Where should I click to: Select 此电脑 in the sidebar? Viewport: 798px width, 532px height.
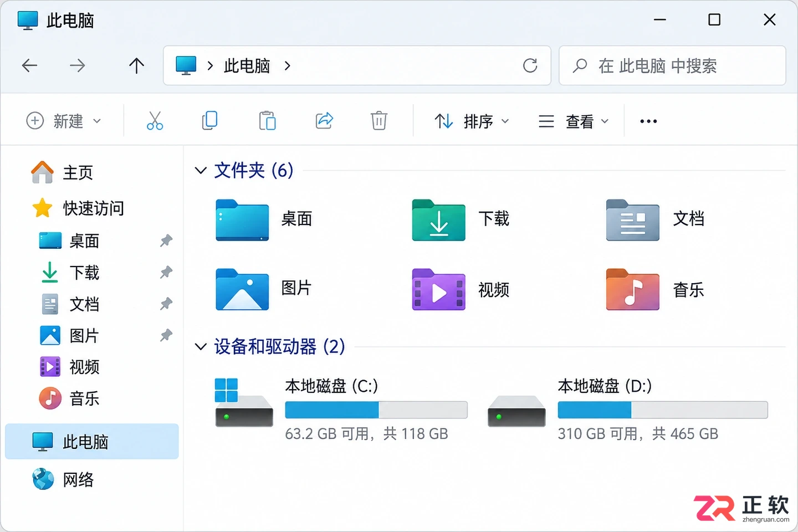tap(92, 442)
